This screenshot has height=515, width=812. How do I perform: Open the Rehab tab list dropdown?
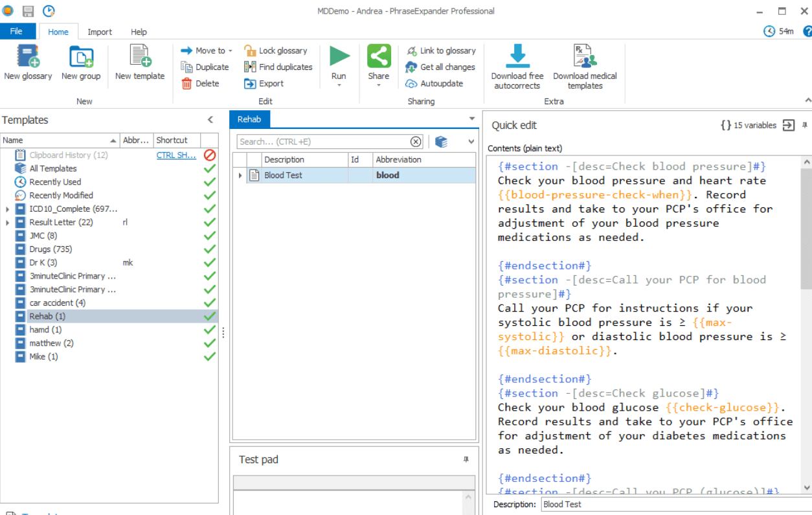click(x=472, y=119)
